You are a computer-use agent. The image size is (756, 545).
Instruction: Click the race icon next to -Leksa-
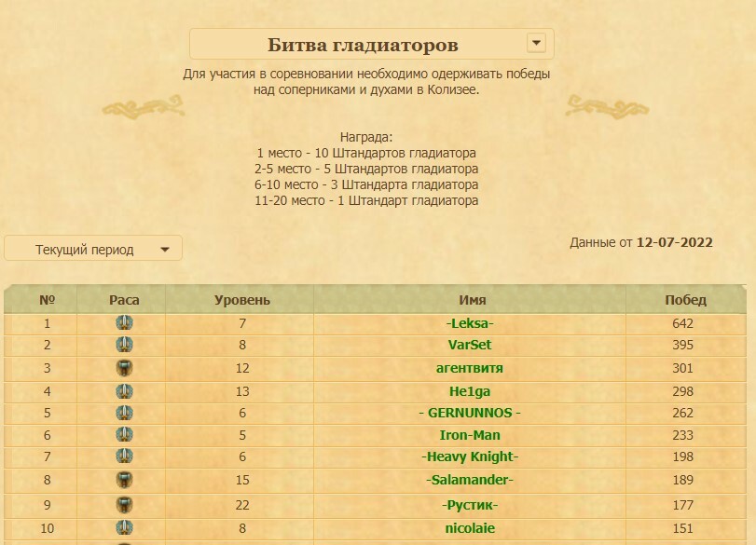click(124, 323)
